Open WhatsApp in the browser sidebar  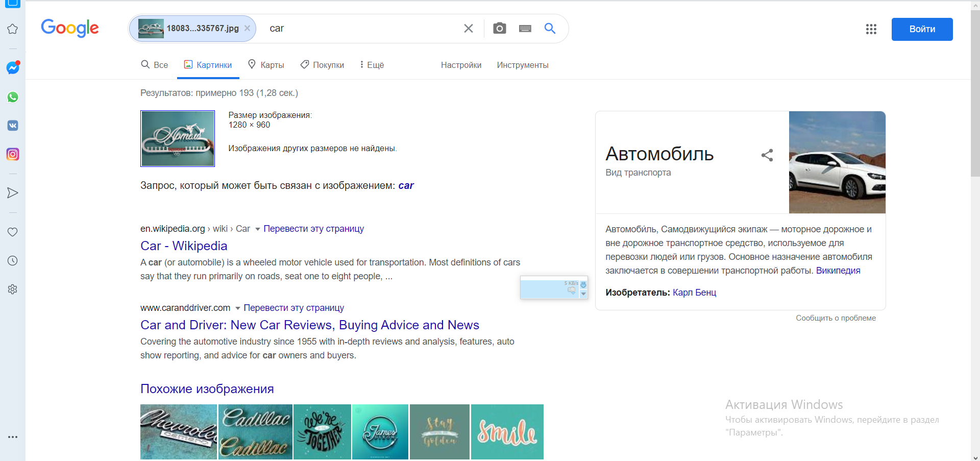[x=13, y=97]
